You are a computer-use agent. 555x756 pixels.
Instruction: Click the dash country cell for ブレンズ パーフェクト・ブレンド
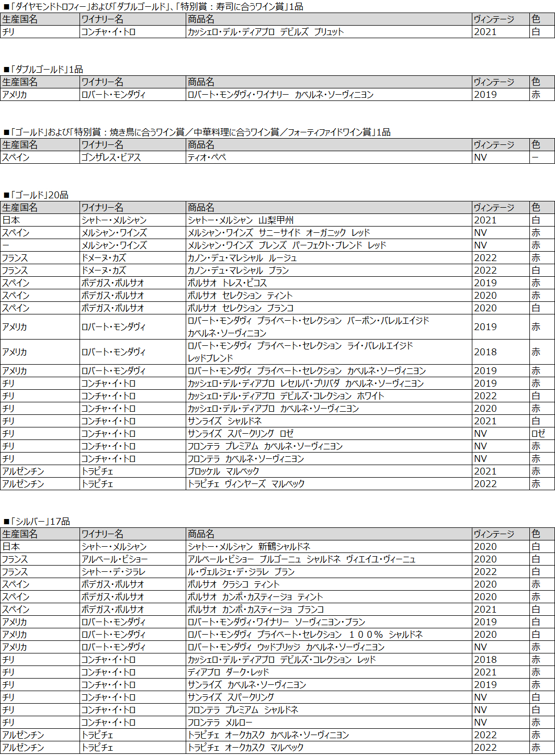pyautogui.click(x=5, y=245)
